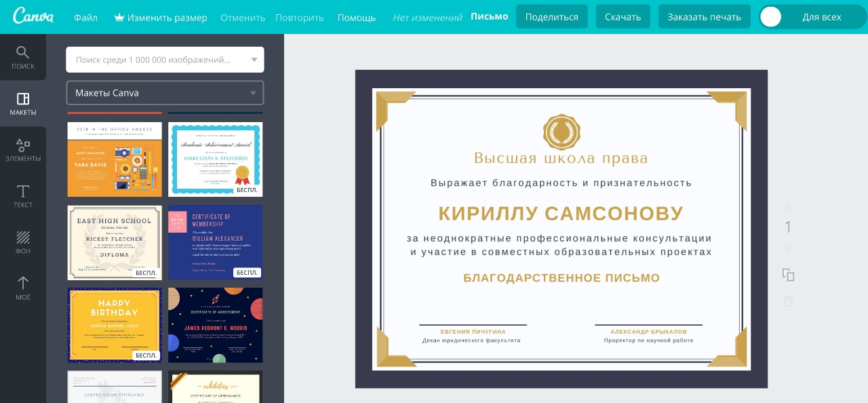Select the East High School diploma template

(115, 242)
